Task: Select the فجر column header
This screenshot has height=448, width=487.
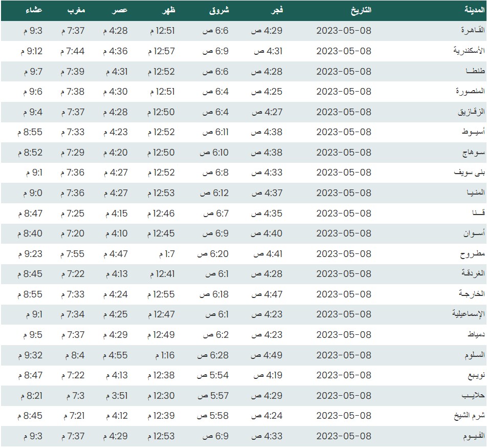Action: [x=277, y=10]
